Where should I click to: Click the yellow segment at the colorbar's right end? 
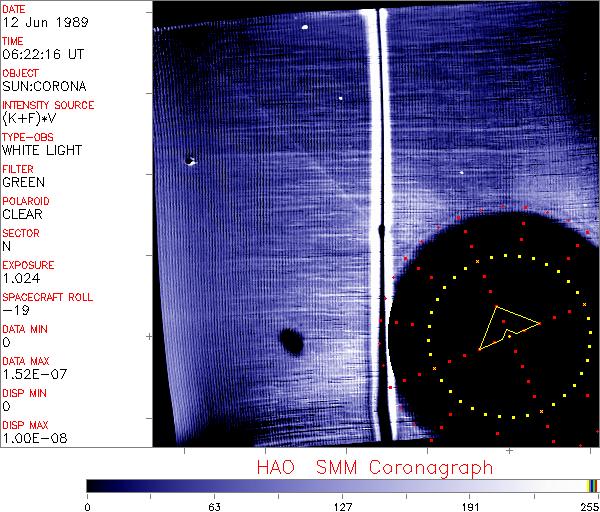[592, 485]
